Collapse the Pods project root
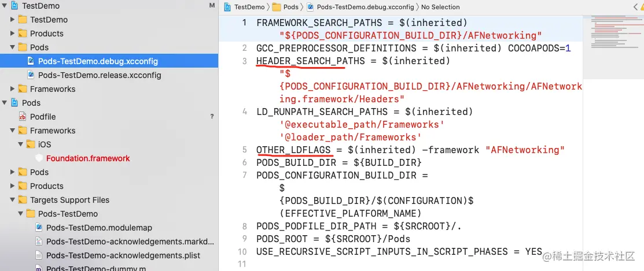 pyautogui.click(x=5, y=103)
